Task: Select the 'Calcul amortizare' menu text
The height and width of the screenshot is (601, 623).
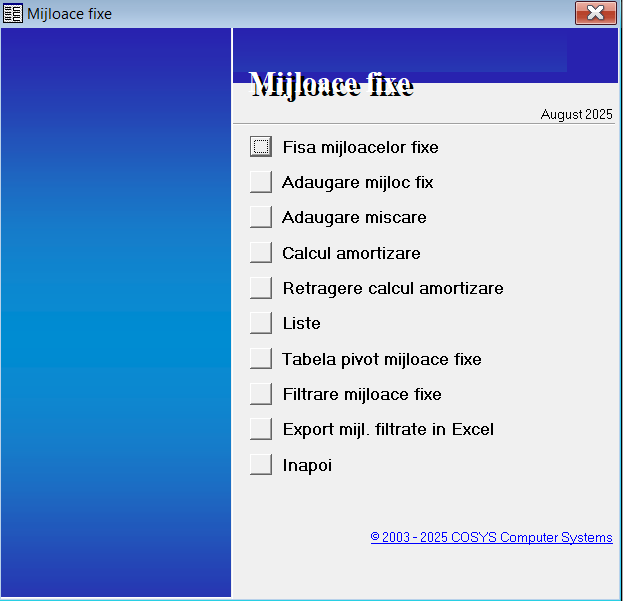Action: tap(351, 254)
